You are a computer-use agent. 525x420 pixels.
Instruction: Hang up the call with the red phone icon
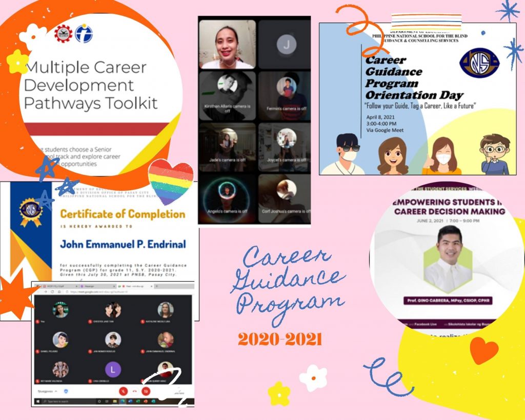click(x=135, y=391)
